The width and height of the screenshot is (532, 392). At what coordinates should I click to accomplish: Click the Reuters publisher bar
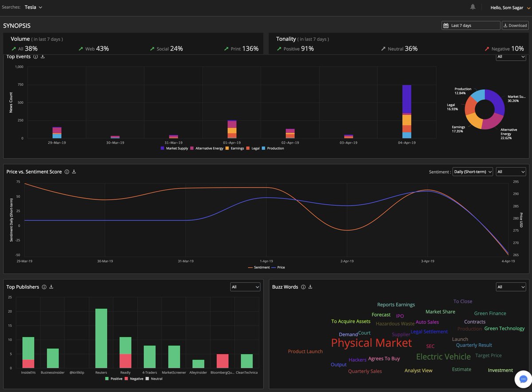[x=101, y=338]
